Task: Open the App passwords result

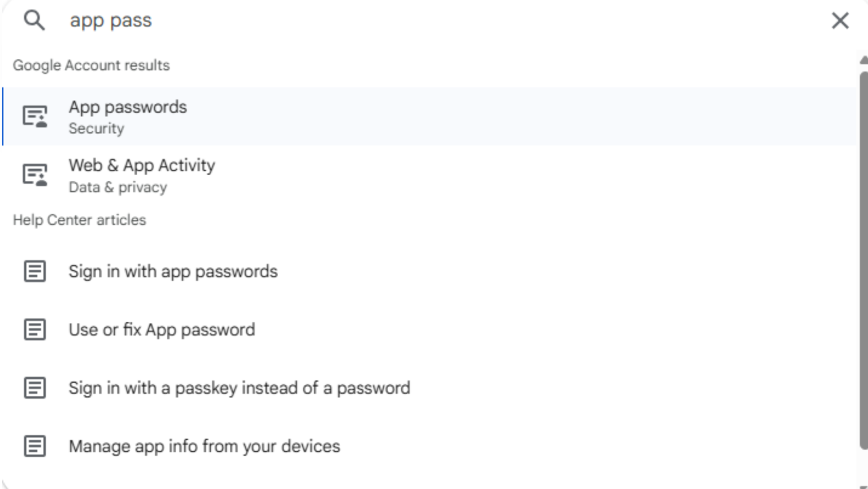Action: click(x=128, y=107)
